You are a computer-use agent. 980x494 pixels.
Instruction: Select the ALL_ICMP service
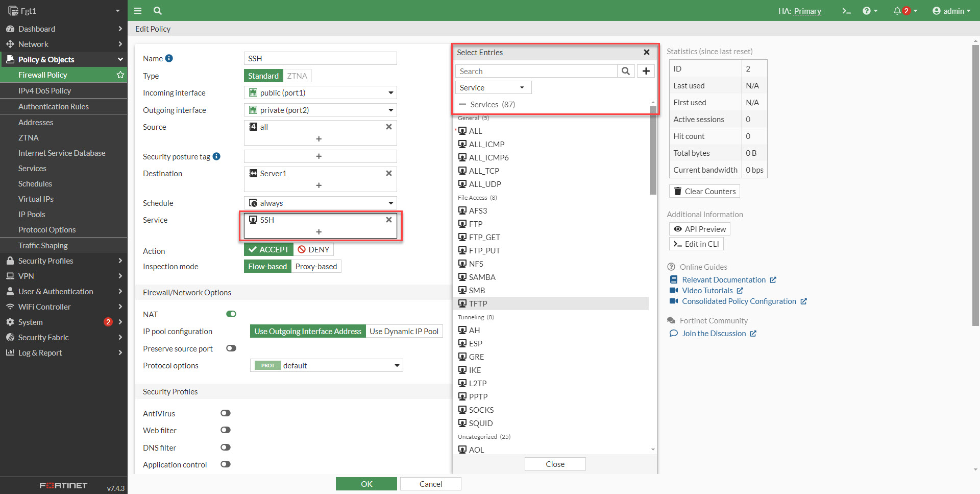click(x=551, y=144)
